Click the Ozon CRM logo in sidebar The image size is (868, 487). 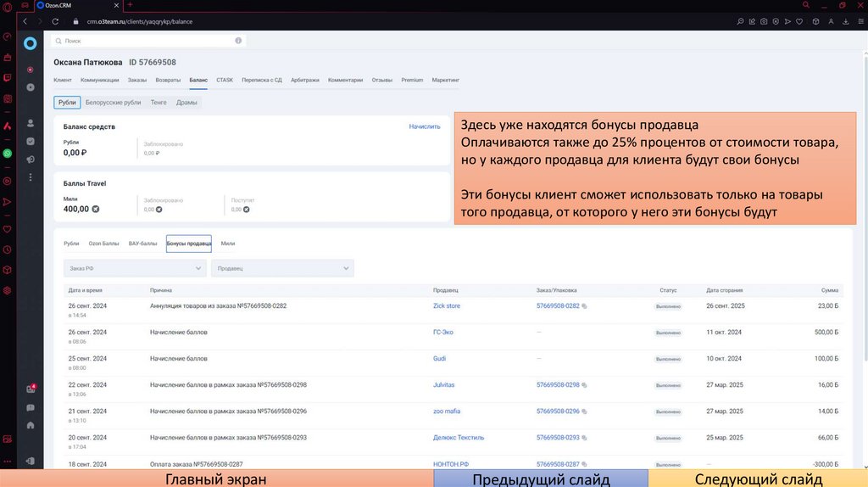pos(31,43)
